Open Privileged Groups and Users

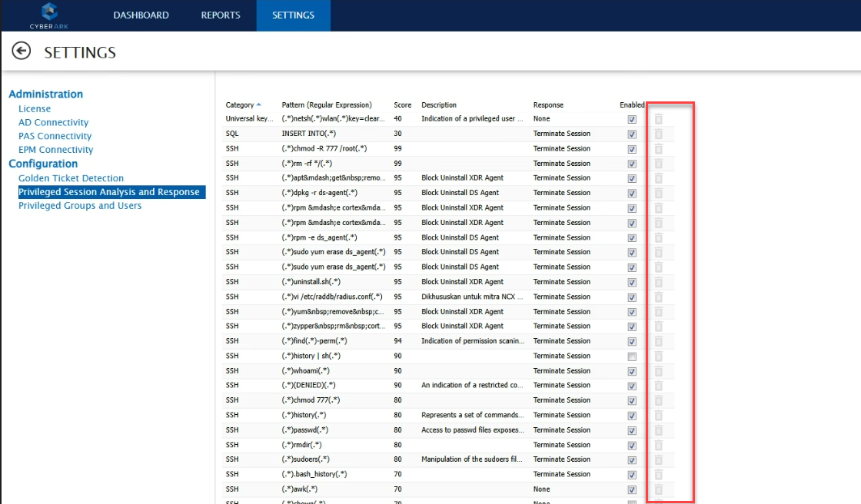pos(80,205)
